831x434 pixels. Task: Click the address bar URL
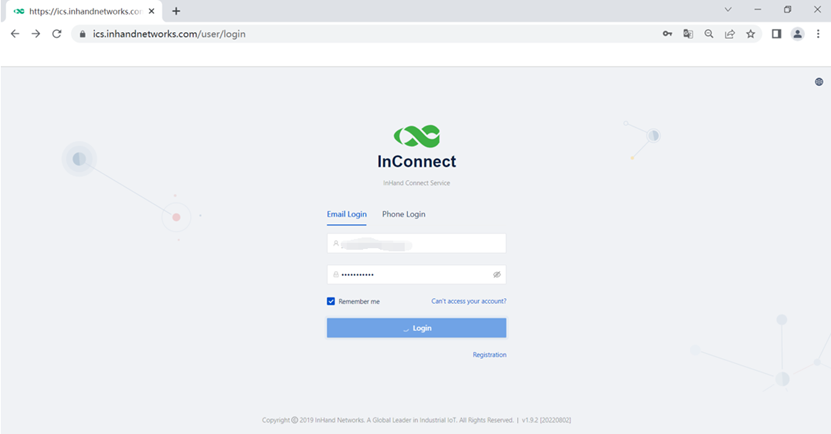169,34
